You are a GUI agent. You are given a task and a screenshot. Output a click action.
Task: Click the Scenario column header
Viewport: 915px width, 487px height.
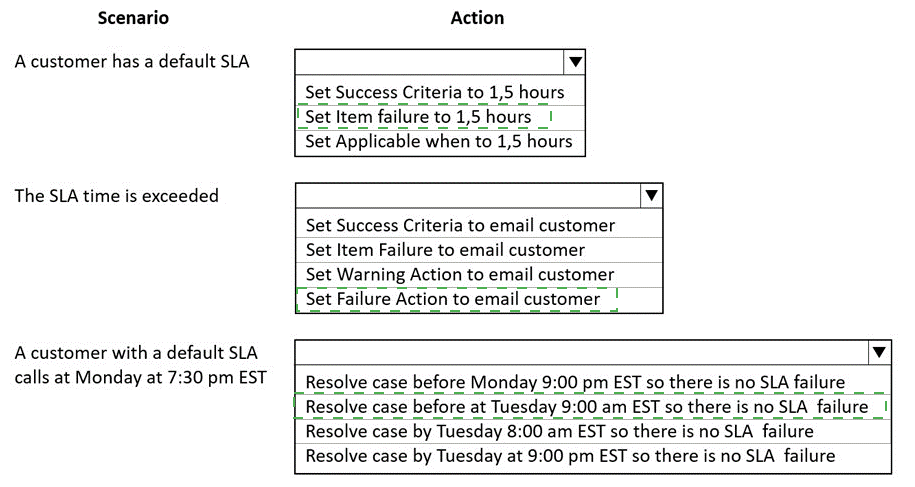(133, 18)
